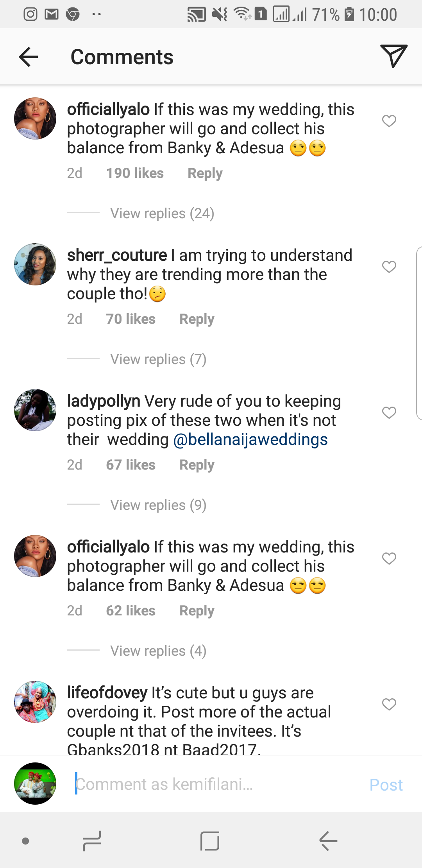422x868 pixels.
Task: Like lifeofdovey's comment using heart icon
Action: pyautogui.click(x=389, y=704)
